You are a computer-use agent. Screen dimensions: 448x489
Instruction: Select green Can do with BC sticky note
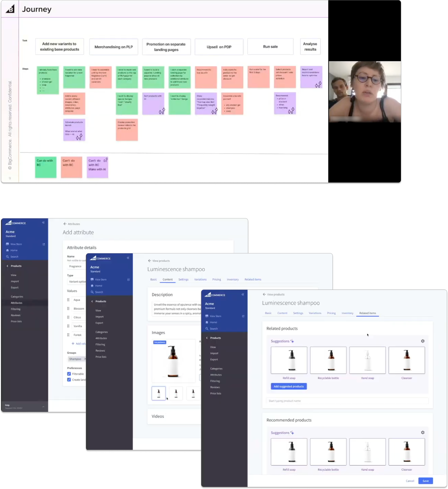pyautogui.click(x=45, y=167)
